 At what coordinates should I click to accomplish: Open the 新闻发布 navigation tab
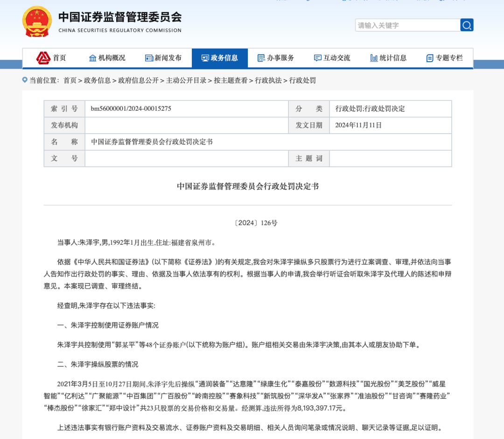pos(163,58)
